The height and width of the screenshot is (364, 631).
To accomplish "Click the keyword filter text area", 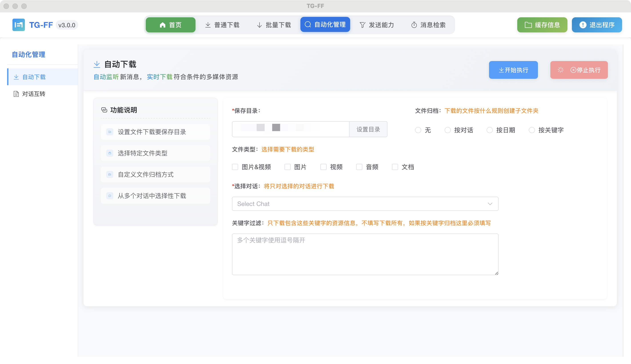I will point(365,254).
